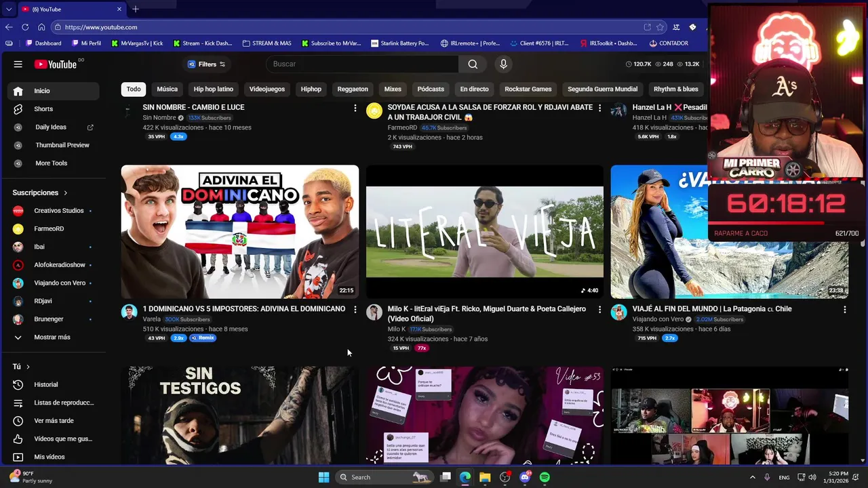Open Ibai subscription channel
This screenshot has height=488, width=868.
click(x=54, y=247)
